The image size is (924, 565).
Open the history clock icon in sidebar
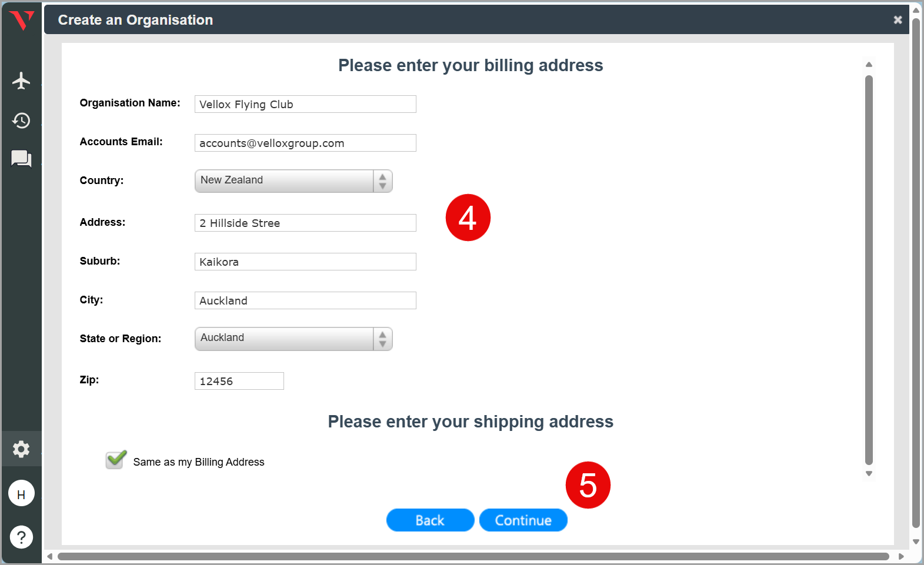[x=21, y=121]
